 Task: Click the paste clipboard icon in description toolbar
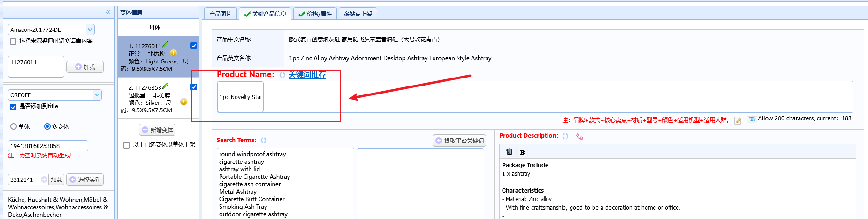[x=509, y=152]
